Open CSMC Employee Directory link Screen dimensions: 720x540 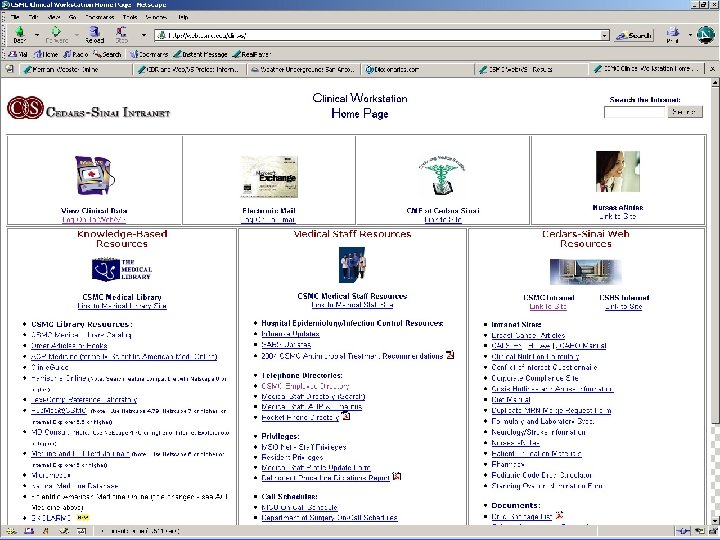305,386
